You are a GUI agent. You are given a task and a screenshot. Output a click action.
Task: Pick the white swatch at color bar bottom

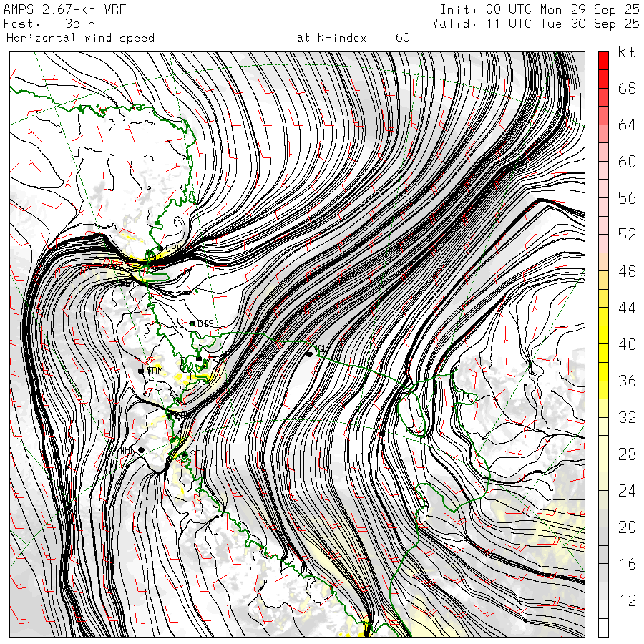click(603, 628)
